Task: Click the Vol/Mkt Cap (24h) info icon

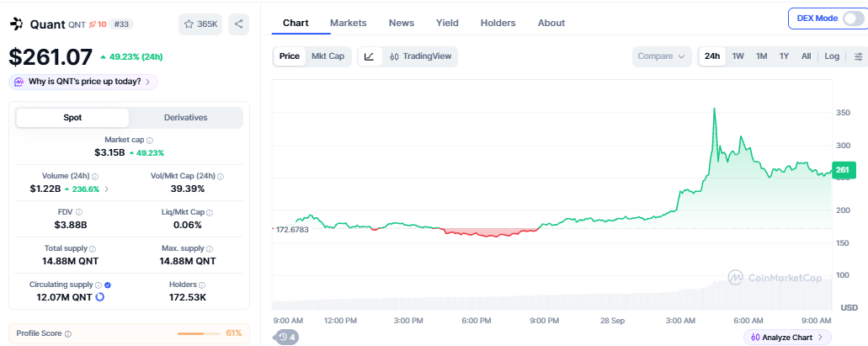Action: click(221, 177)
